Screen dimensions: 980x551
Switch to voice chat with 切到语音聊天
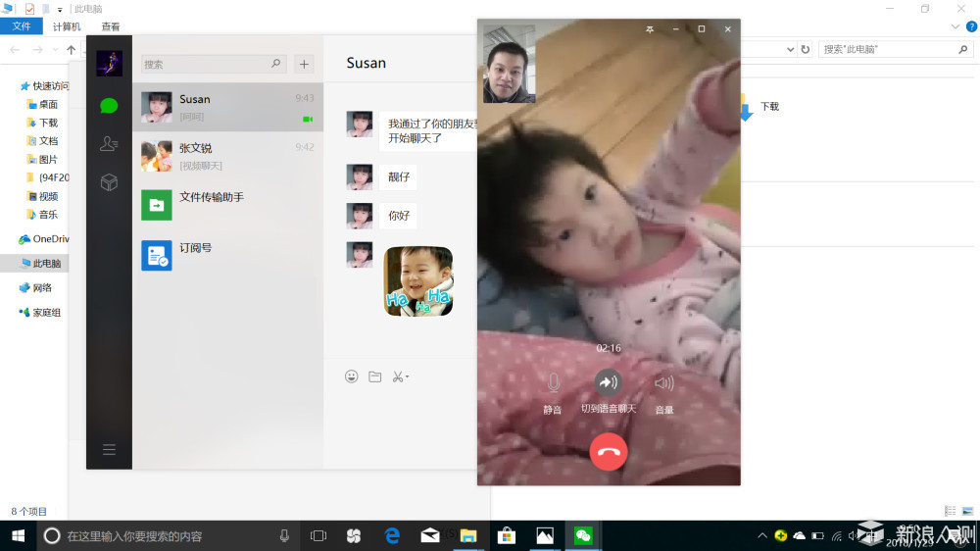(609, 391)
